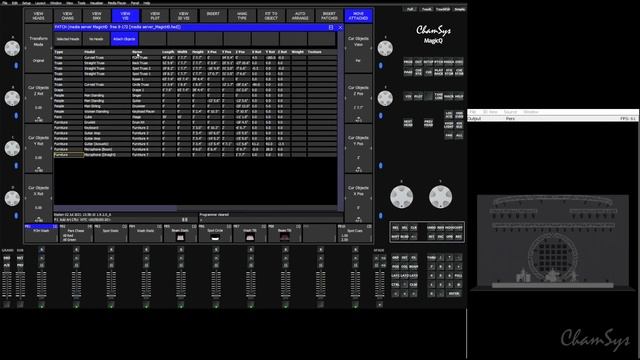The height and width of the screenshot is (360, 640).
Task: Click INSERT PATCHED
Action: (x=329, y=16)
